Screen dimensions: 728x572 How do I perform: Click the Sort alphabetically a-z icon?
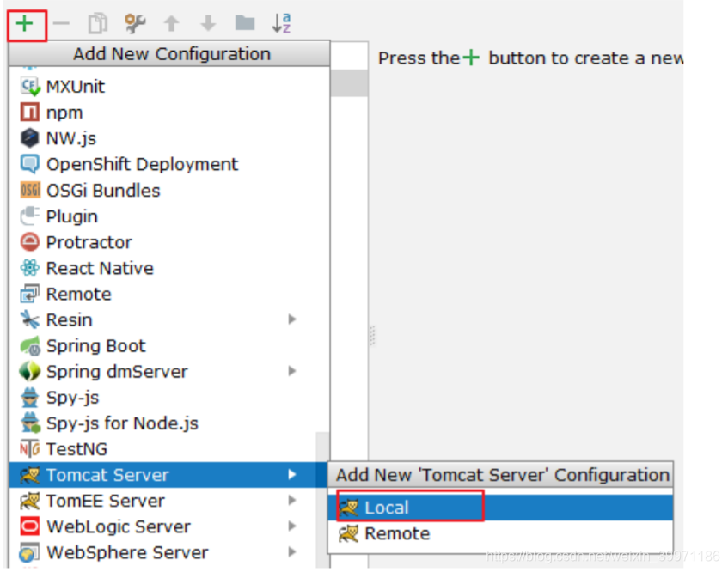pos(281,23)
